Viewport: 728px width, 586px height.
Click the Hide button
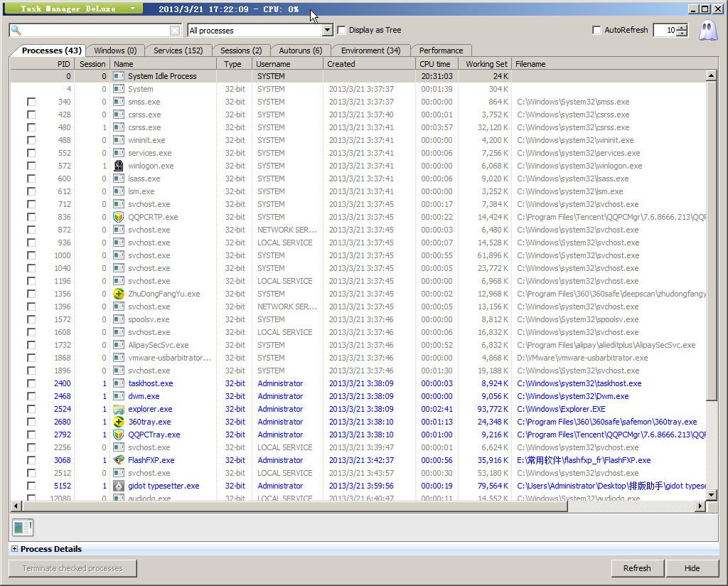click(x=692, y=568)
